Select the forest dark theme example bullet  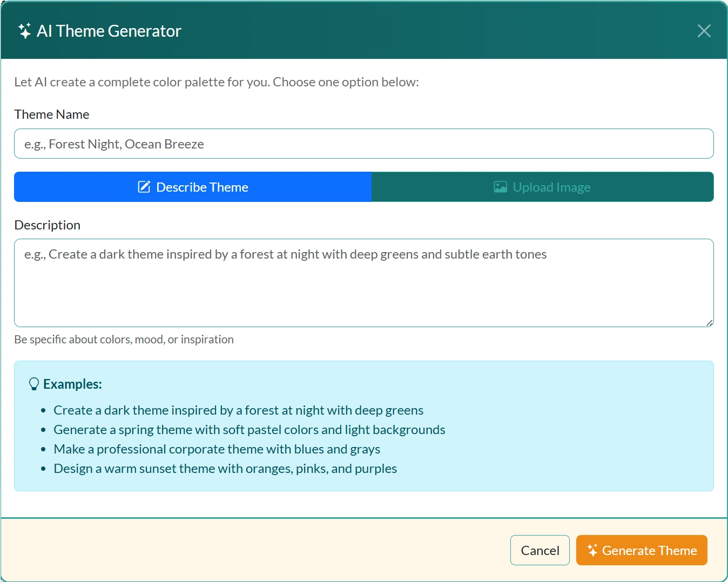coord(238,410)
